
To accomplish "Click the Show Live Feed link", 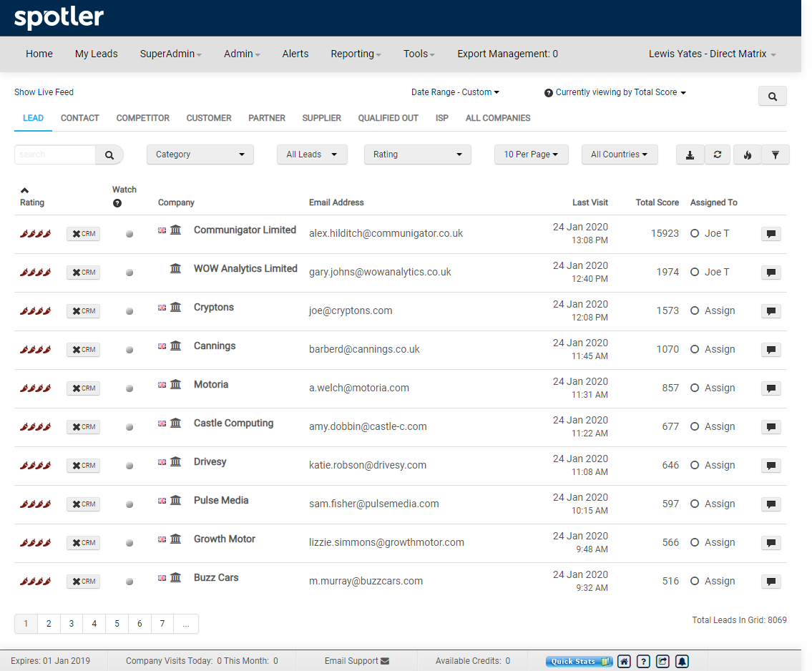I will click(x=44, y=92).
